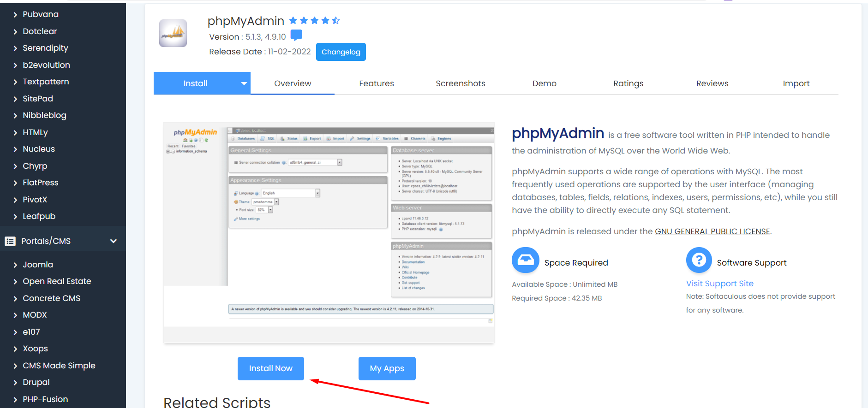
Task: Expand the MODX chevron in sidebar
Action: click(15, 315)
